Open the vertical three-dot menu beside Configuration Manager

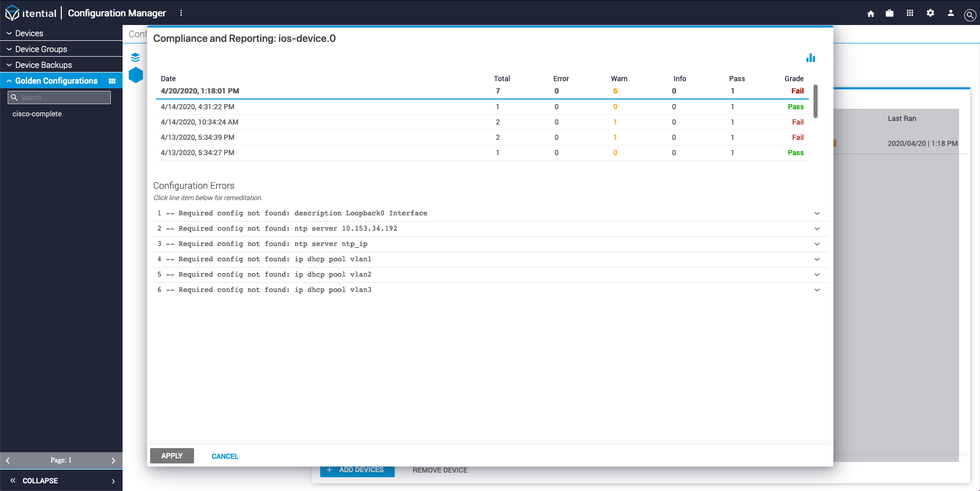181,13
